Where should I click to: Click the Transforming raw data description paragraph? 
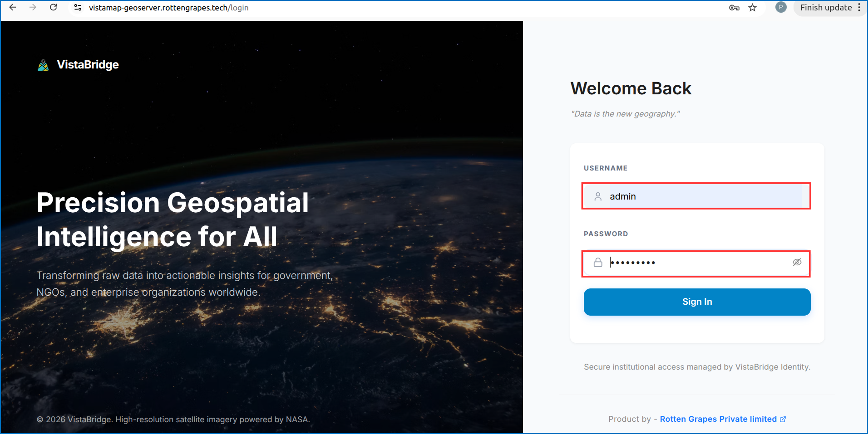[x=185, y=284]
